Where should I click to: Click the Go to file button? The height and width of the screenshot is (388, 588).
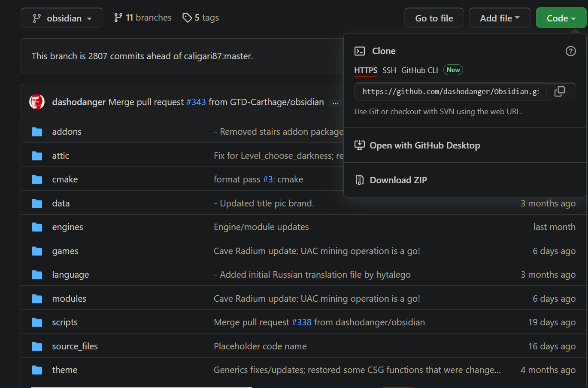pos(434,18)
